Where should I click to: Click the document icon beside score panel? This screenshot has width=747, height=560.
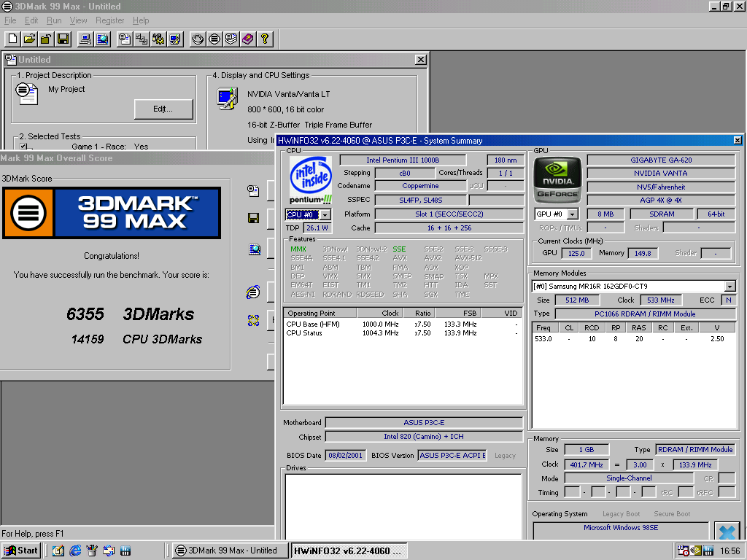click(x=253, y=191)
